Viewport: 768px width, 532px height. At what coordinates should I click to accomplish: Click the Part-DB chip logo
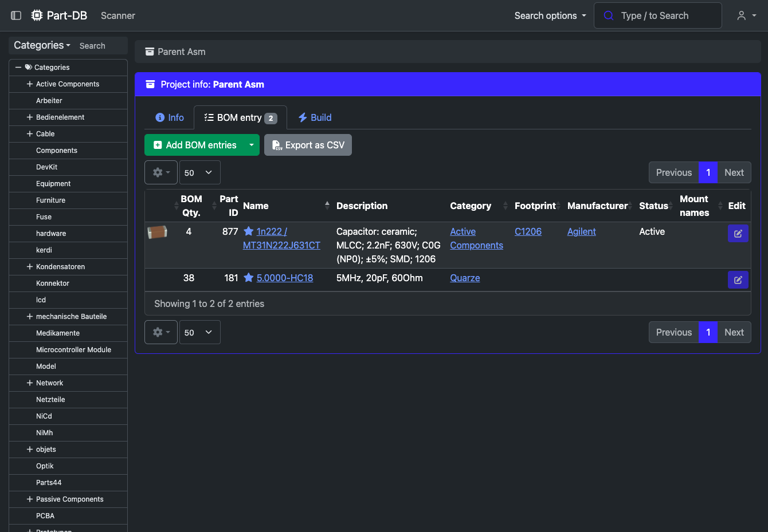click(37, 15)
